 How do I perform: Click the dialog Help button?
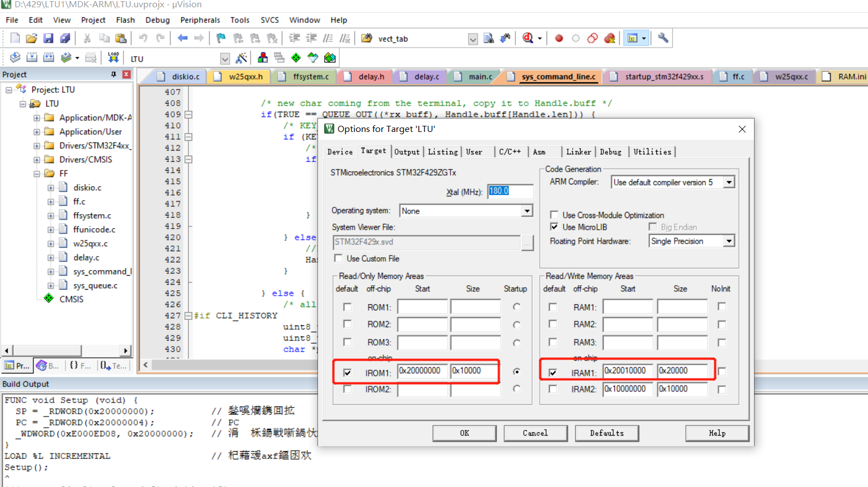click(717, 433)
